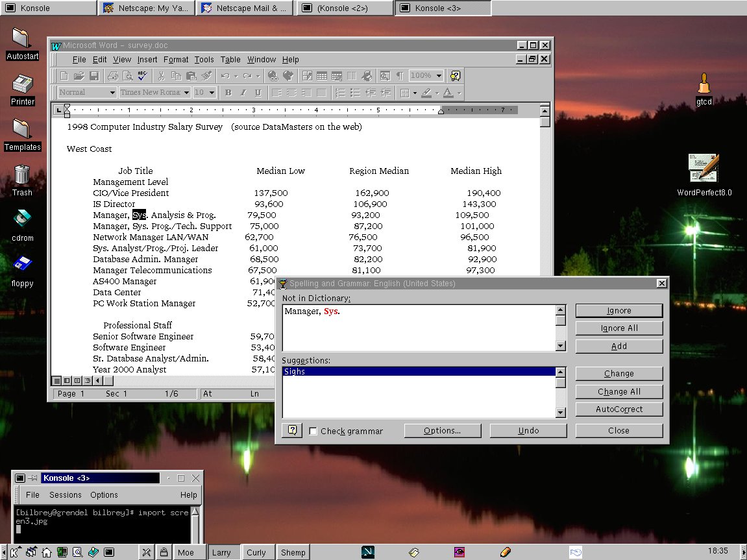The height and width of the screenshot is (560, 747).
Task: Click the Save icon in Word toolbar
Action: coord(94,76)
